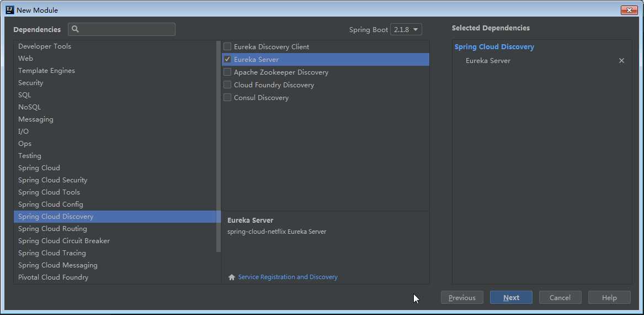Click the search magnifier icon
The width and height of the screenshot is (644, 315).
(x=75, y=29)
